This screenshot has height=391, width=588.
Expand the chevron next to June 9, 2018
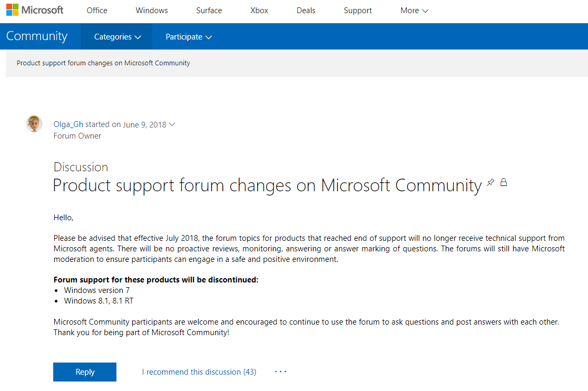click(x=172, y=125)
